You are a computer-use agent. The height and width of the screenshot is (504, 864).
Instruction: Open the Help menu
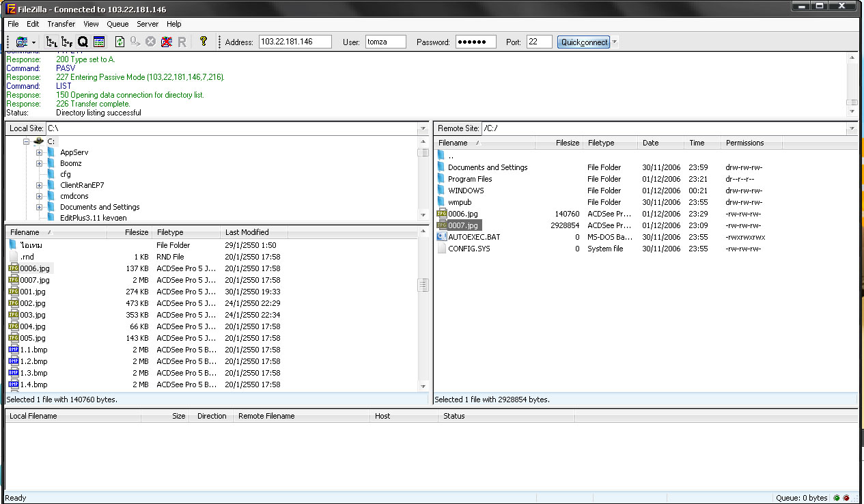pos(174,24)
